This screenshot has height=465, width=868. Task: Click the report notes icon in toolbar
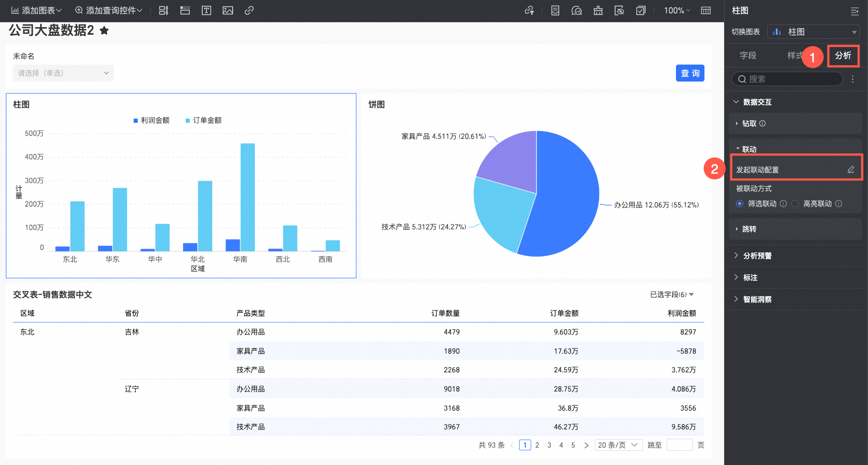click(x=555, y=10)
